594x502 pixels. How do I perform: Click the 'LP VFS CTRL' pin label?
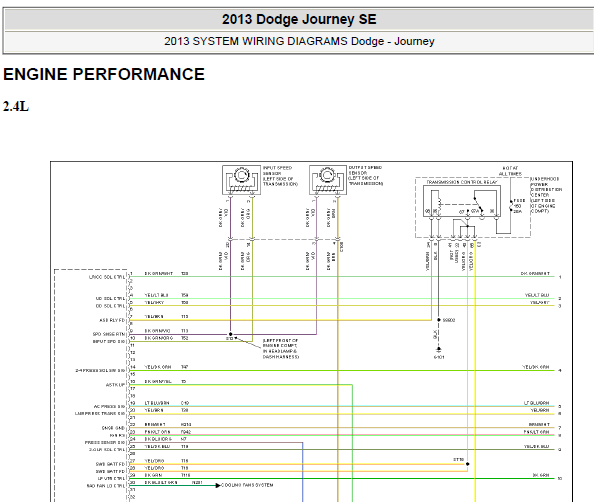[x=111, y=479]
